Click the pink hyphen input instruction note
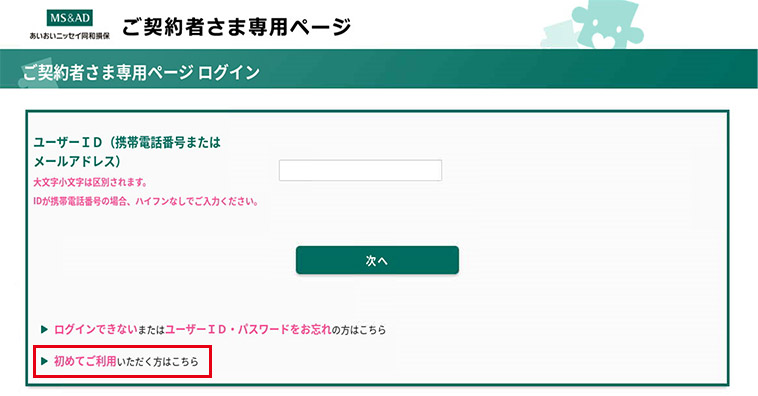Image resolution: width=758 pixels, height=396 pixels. [146, 201]
